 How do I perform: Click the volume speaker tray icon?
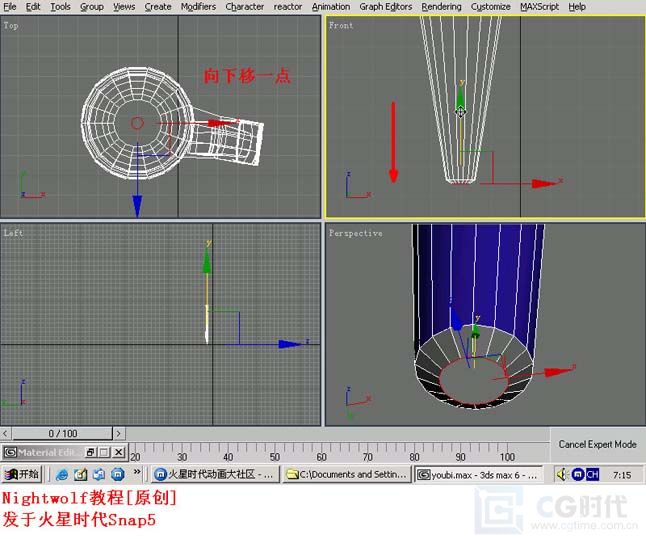click(x=562, y=475)
